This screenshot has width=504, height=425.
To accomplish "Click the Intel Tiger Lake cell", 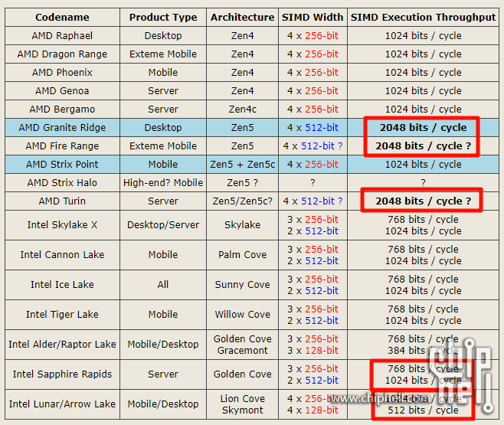I will (x=62, y=315).
